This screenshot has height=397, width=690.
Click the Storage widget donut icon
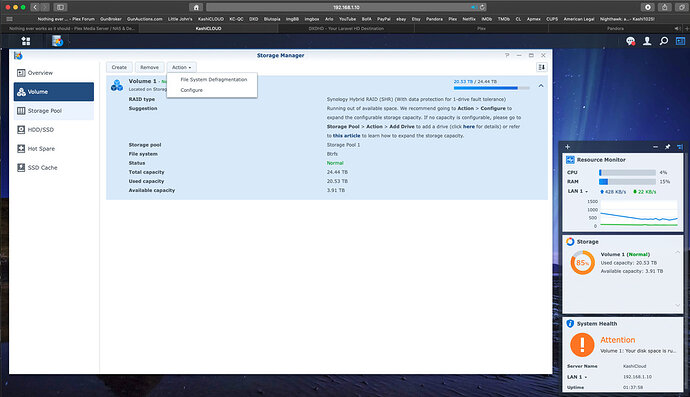point(570,242)
